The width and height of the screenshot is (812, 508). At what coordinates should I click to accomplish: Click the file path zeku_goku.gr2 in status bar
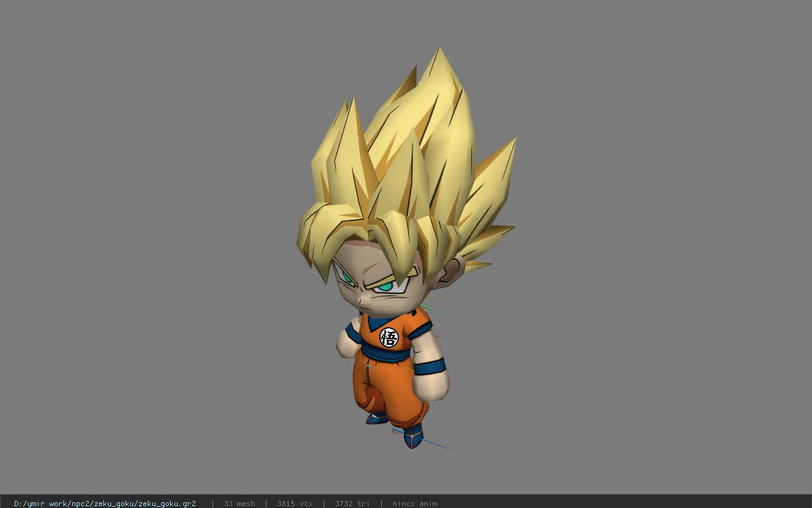[x=105, y=504]
